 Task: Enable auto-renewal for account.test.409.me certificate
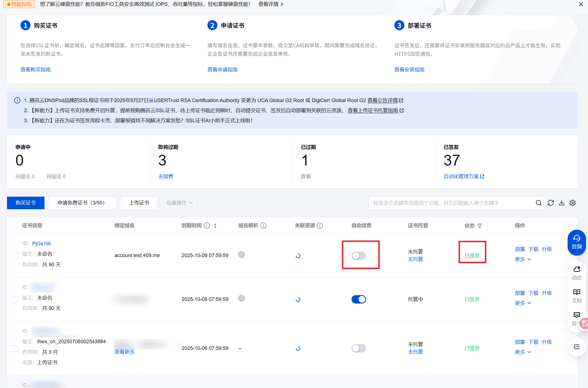(359, 255)
